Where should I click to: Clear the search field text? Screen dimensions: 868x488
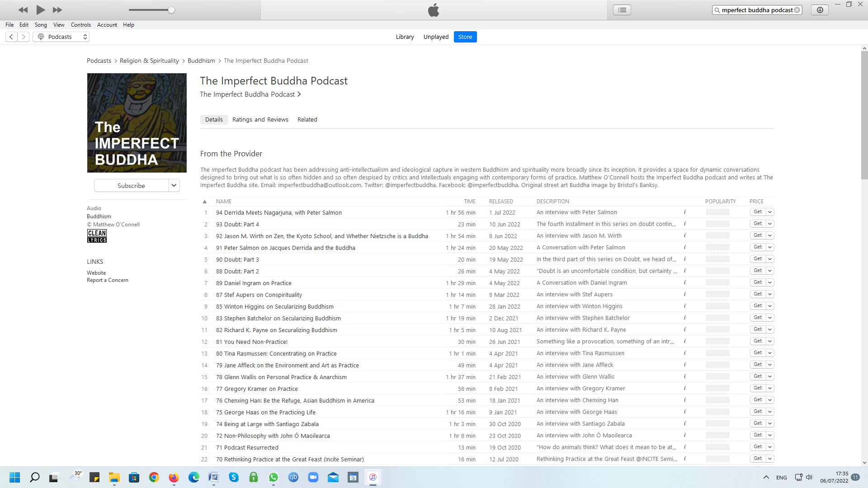click(x=797, y=10)
